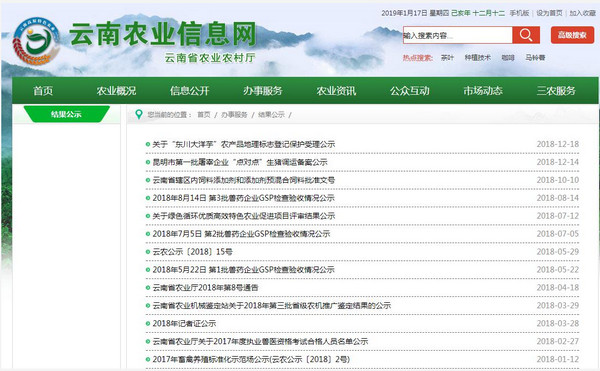Click the 云南农业信息网 site title
The height and width of the screenshot is (371, 600).
coord(163,34)
